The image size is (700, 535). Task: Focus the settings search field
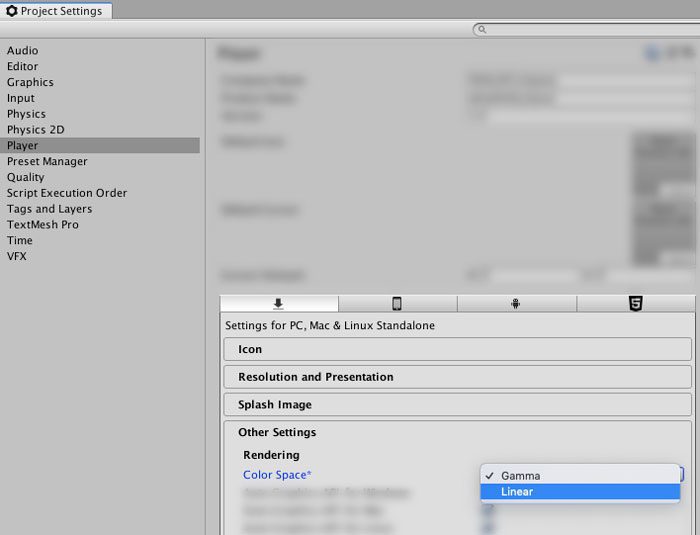tap(587, 29)
